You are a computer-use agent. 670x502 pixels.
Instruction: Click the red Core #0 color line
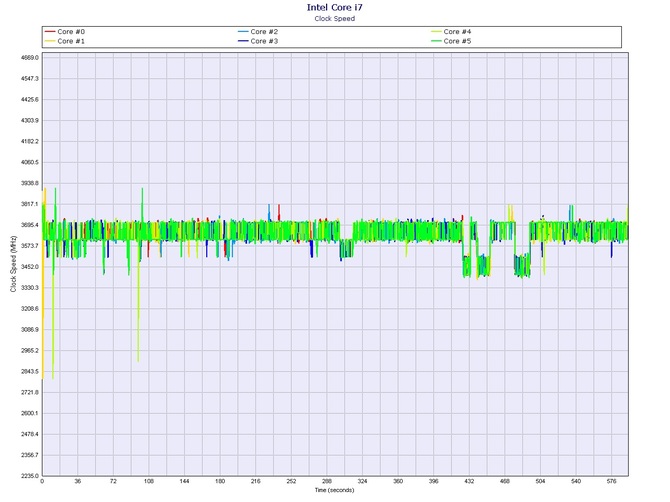tap(50, 32)
